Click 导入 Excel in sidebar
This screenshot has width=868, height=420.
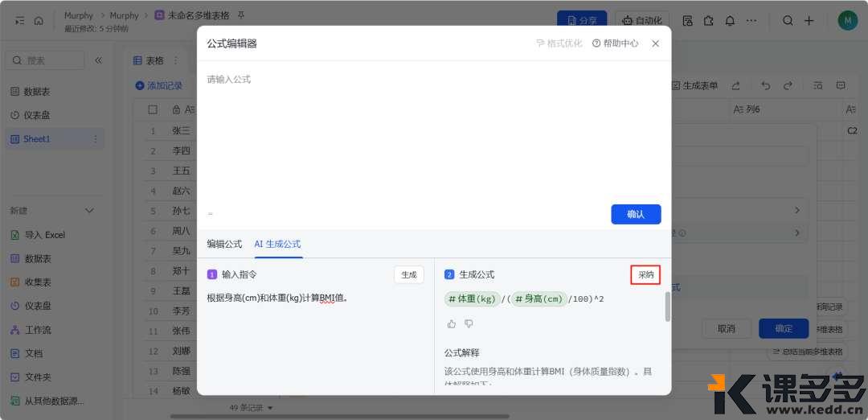(45, 235)
